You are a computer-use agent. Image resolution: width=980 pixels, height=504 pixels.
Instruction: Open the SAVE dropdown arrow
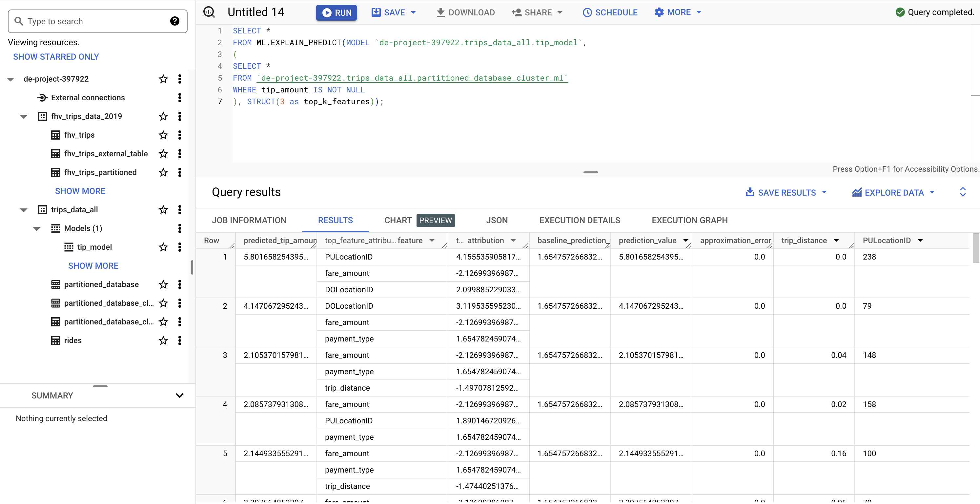click(x=413, y=12)
